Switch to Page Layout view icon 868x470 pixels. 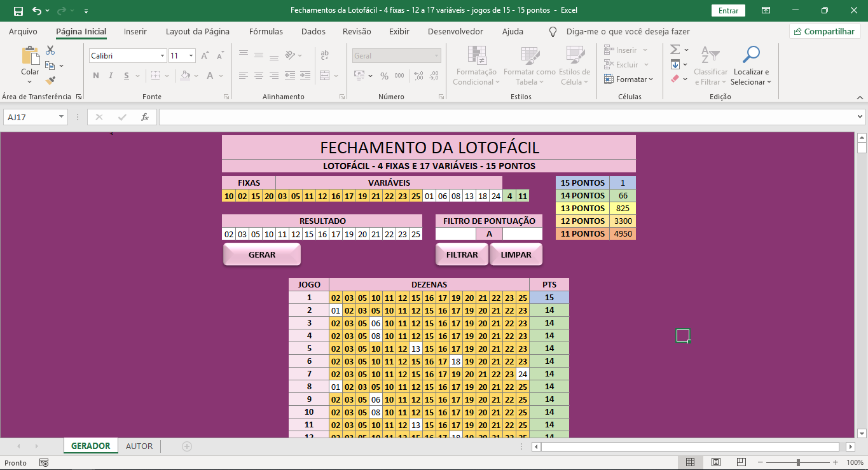point(716,462)
